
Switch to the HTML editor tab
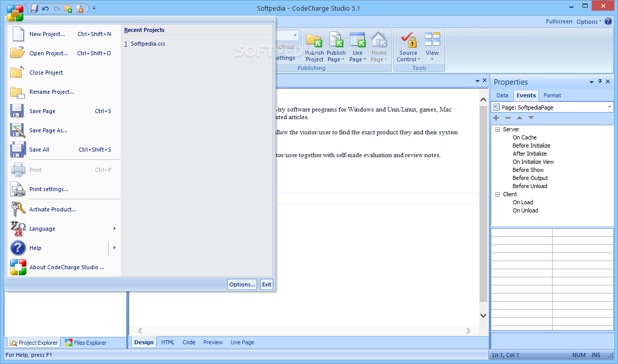168,342
